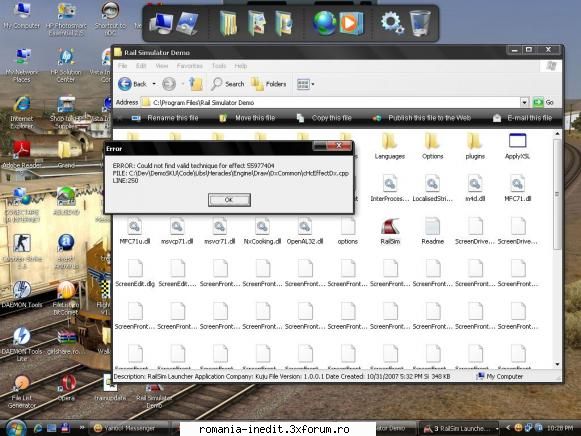Open Back button history dropdown
Viewport: 581px width, 436px height.
tap(154, 84)
